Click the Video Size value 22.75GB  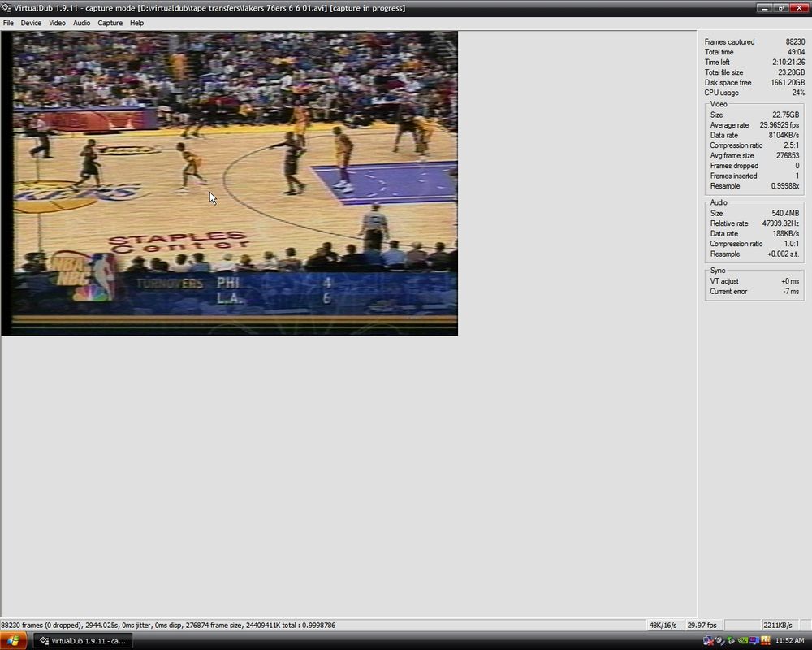click(785, 115)
